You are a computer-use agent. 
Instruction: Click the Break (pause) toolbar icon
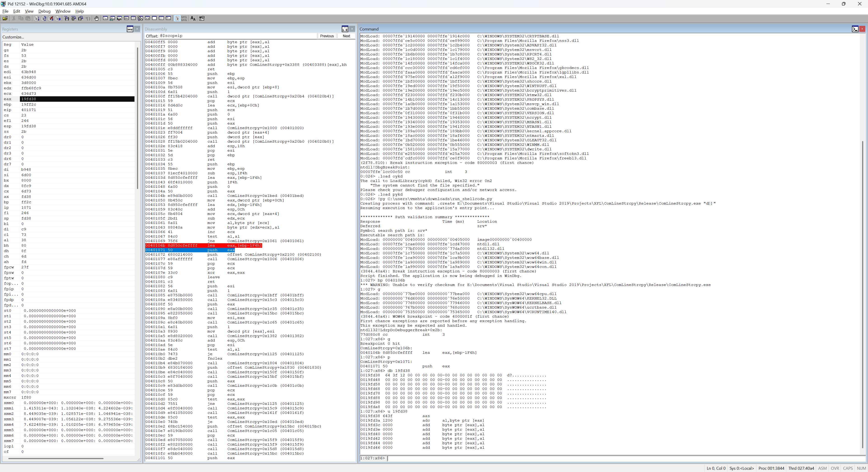pos(58,18)
